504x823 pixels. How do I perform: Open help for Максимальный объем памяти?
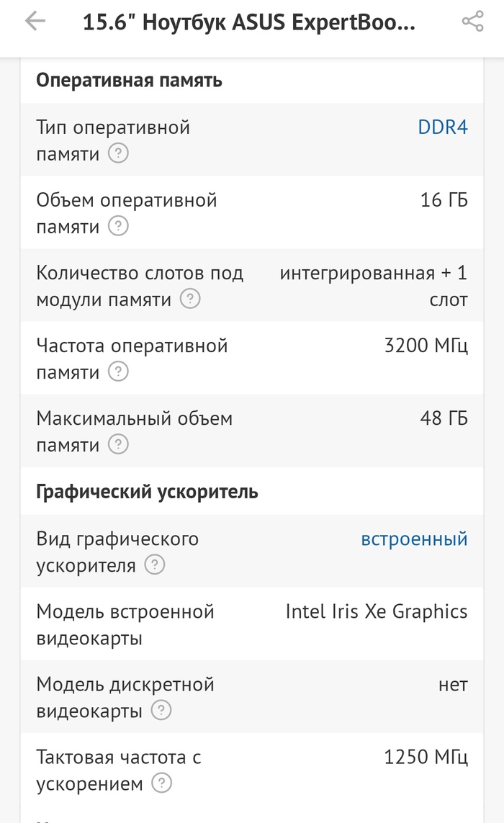point(118,444)
